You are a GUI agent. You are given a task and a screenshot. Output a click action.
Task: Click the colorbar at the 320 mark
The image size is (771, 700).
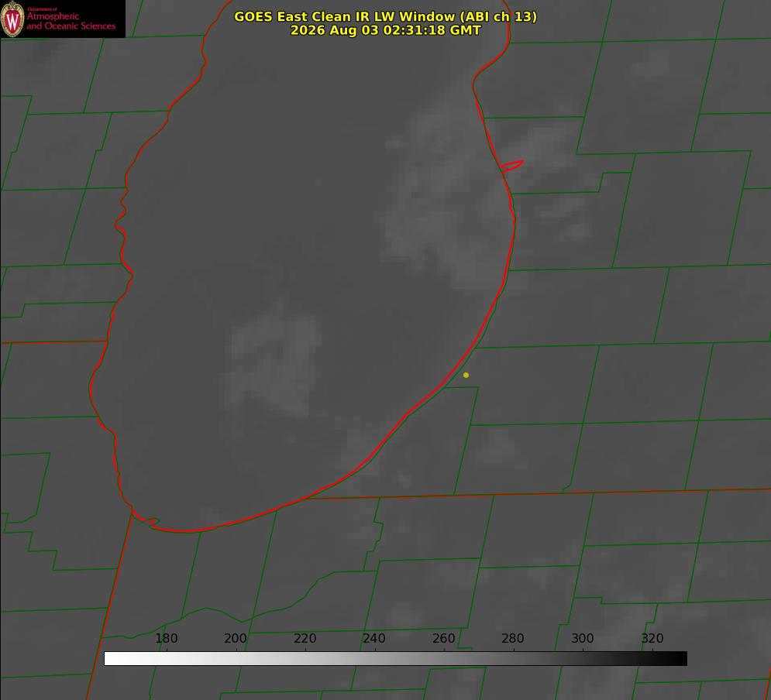tap(652, 658)
